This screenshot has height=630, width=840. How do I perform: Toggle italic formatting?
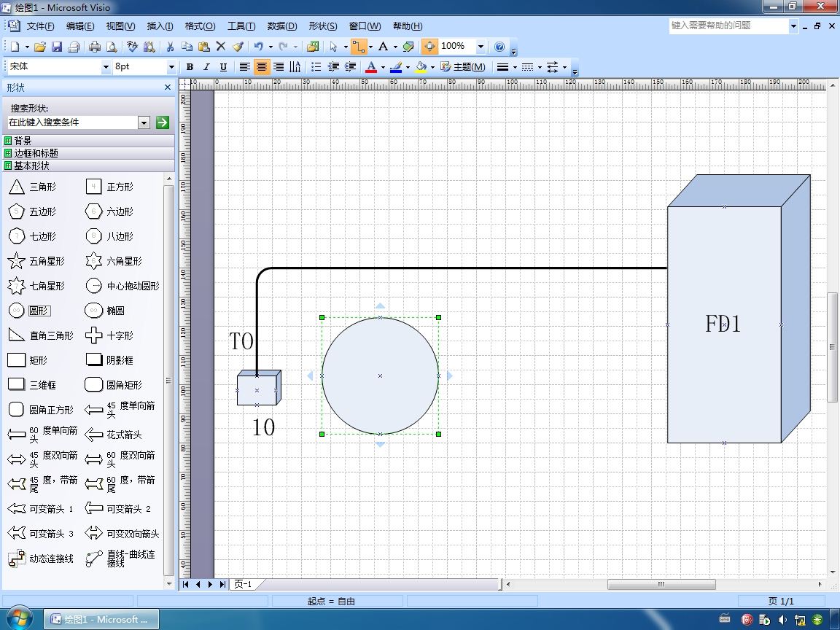tap(206, 67)
